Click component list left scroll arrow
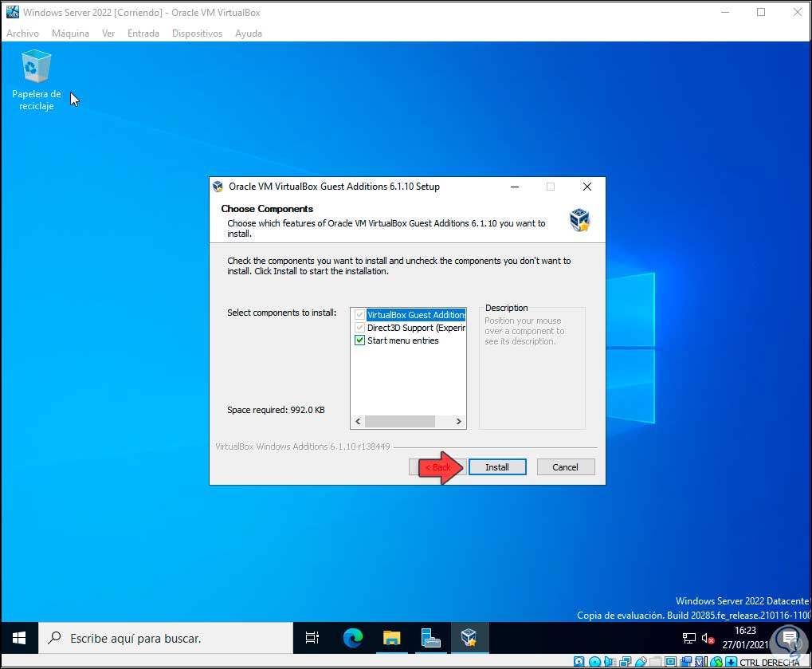This screenshot has height=669, width=812. [358, 421]
